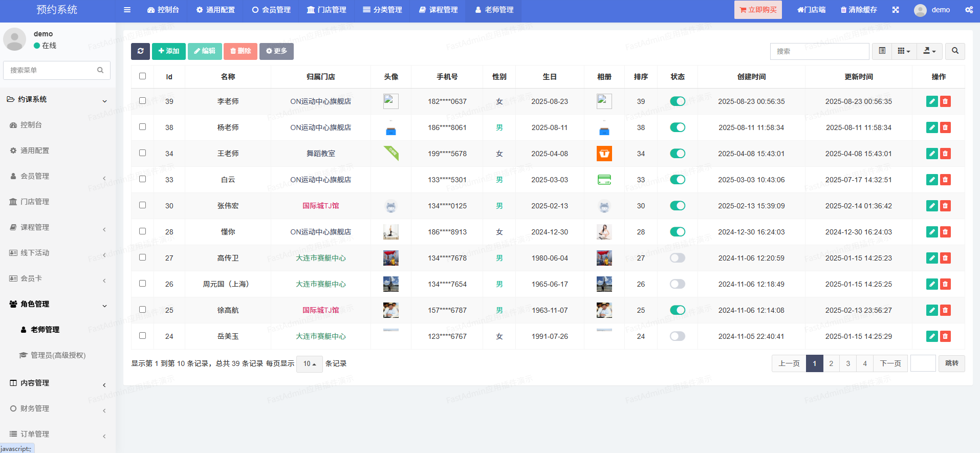This screenshot has height=453, width=980.
Task: Click the green edit icon for 李老师
Action: point(932,101)
